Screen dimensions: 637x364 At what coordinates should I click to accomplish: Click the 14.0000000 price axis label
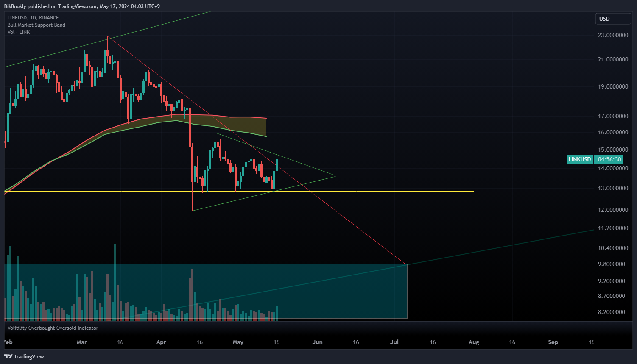(613, 168)
